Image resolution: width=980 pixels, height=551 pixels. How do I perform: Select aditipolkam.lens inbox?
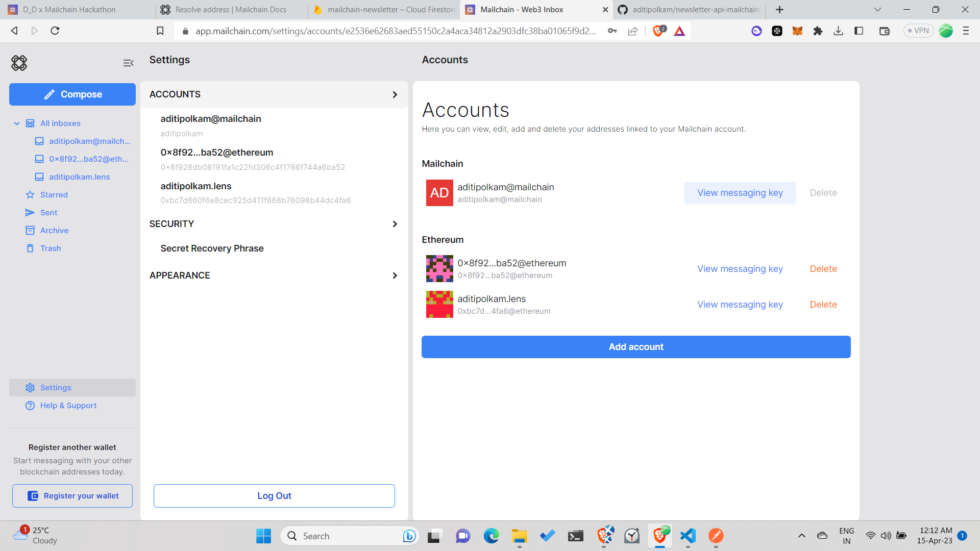point(80,176)
